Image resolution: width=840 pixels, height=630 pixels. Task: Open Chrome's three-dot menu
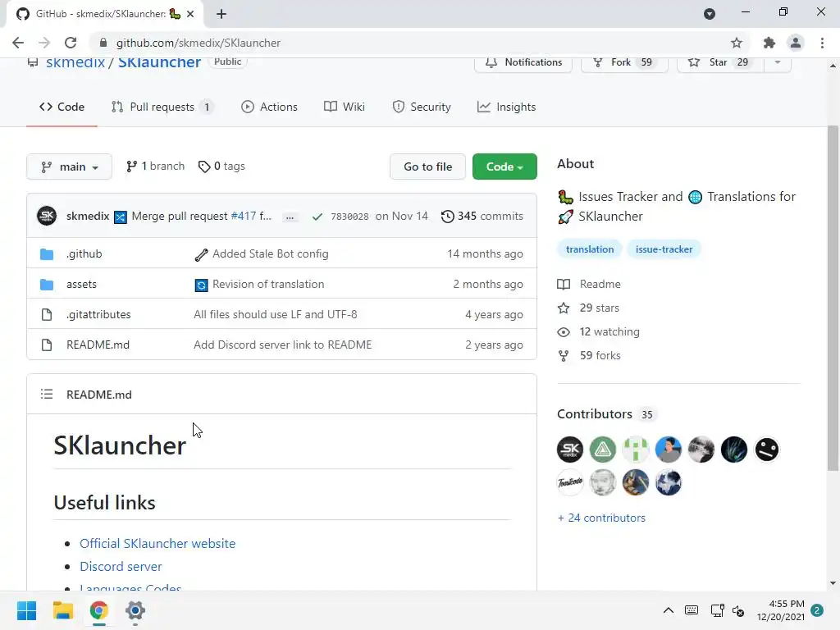(x=822, y=43)
